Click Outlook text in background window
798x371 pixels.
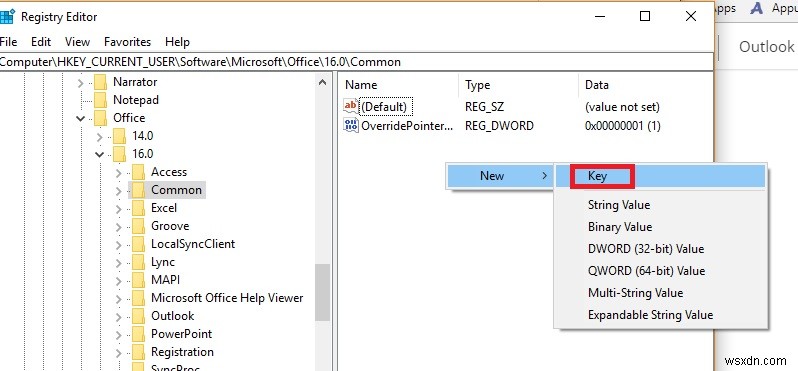tap(766, 47)
